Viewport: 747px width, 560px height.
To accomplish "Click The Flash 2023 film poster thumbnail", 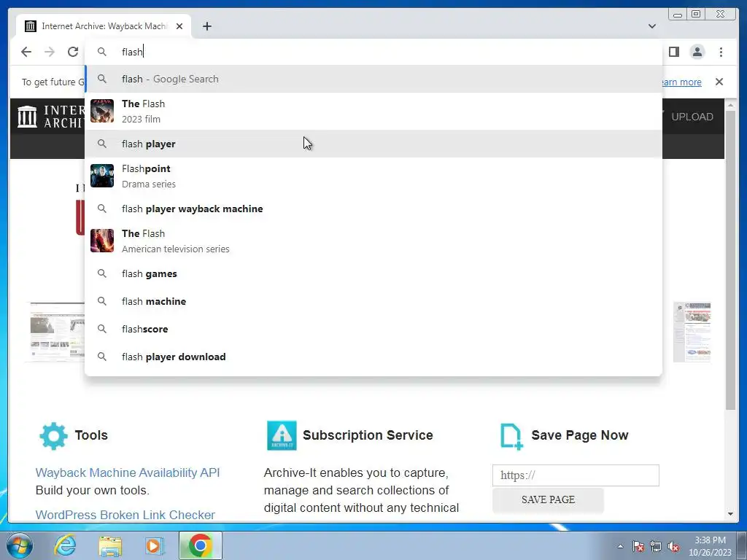I will click(102, 111).
